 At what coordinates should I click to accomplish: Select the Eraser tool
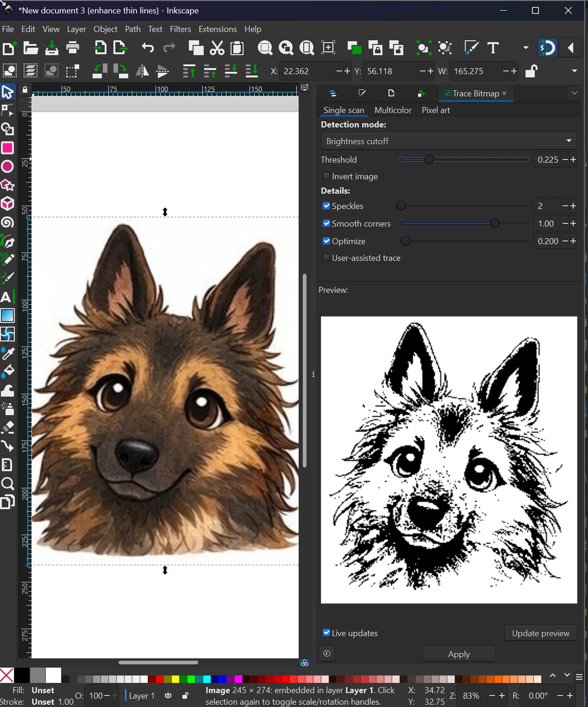click(8, 427)
